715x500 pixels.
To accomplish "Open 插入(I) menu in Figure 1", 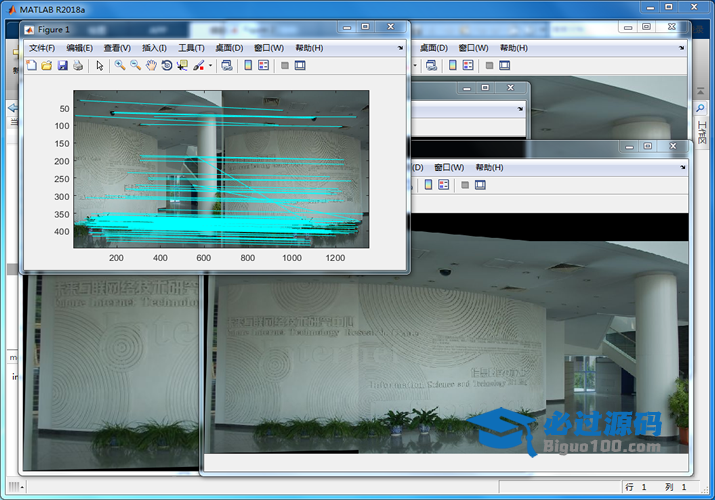I will point(154,48).
